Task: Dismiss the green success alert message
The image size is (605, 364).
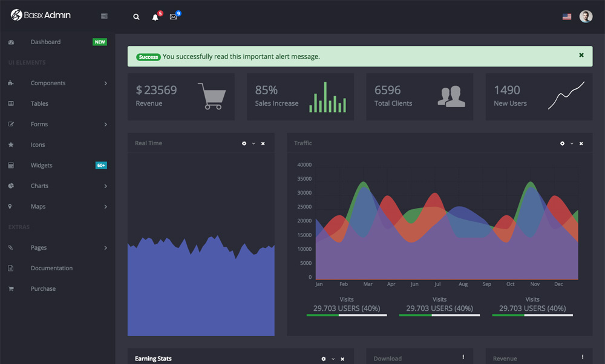Action: [x=581, y=55]
